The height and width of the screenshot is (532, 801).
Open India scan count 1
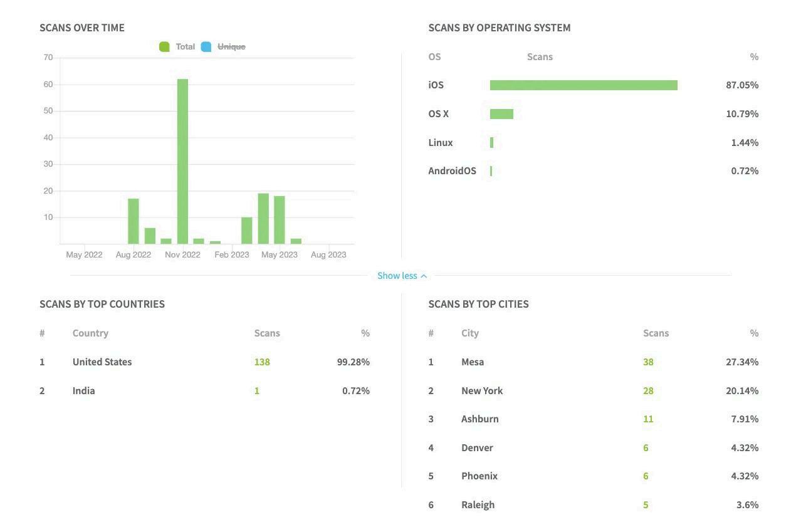[257, 391]
